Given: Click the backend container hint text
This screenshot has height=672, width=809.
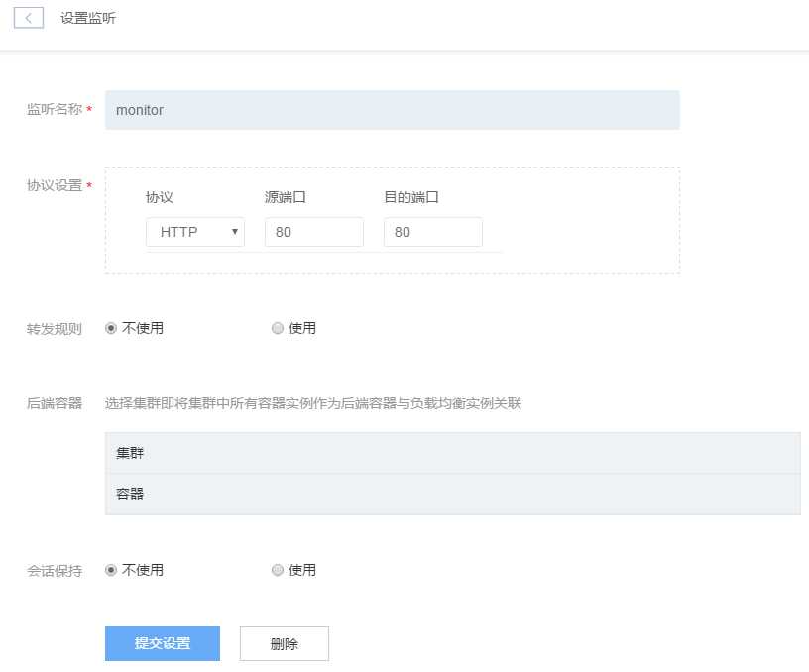Looking at the screenshot, I should pyautogui.click(x=312, y=403).
